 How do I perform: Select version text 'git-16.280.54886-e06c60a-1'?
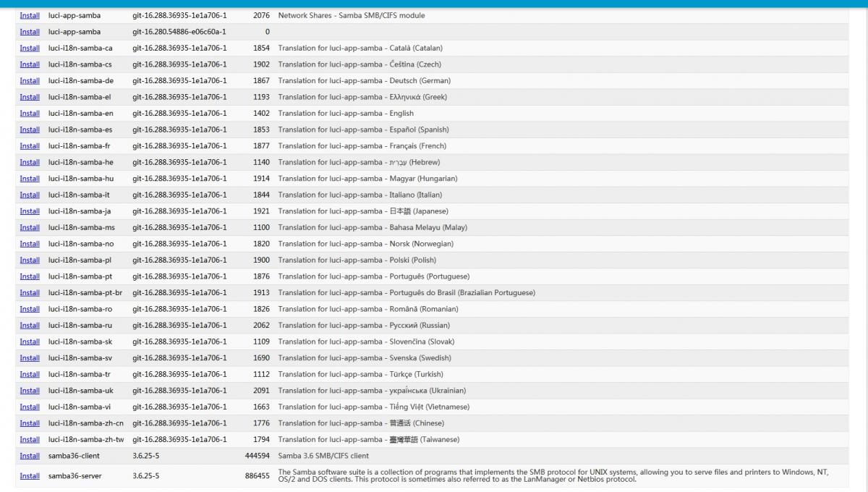[x=179, y=32]
